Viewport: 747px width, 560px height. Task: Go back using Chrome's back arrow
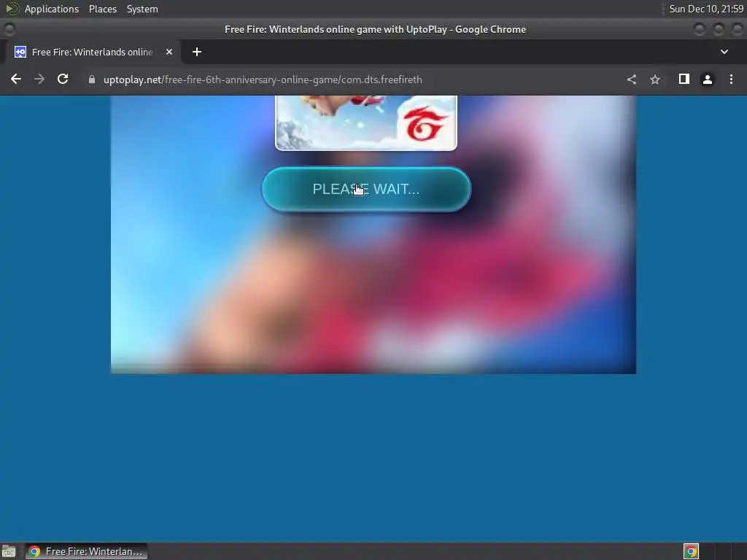pyautogui.click(x=16, y=79)
